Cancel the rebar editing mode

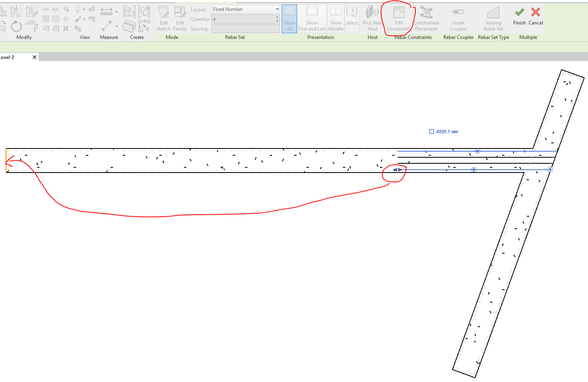pyautogui.click(x=535, y=18)
